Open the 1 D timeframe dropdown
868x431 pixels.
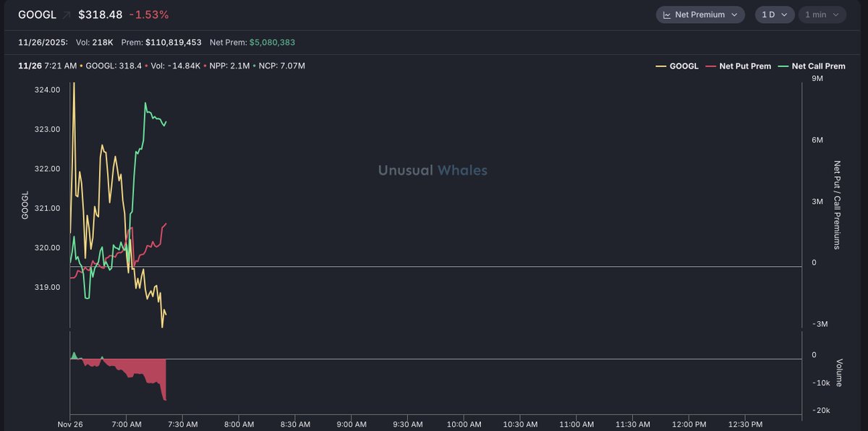click(774, 14)
